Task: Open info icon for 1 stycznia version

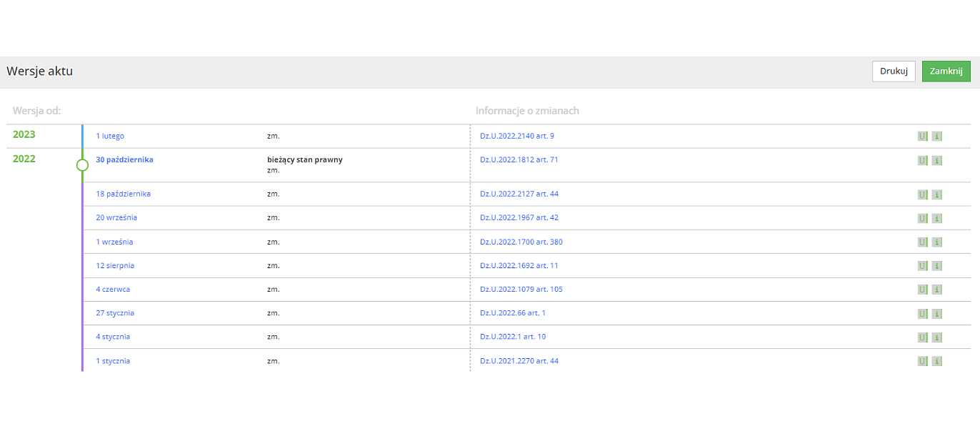Action: click(x=937, y=361)
